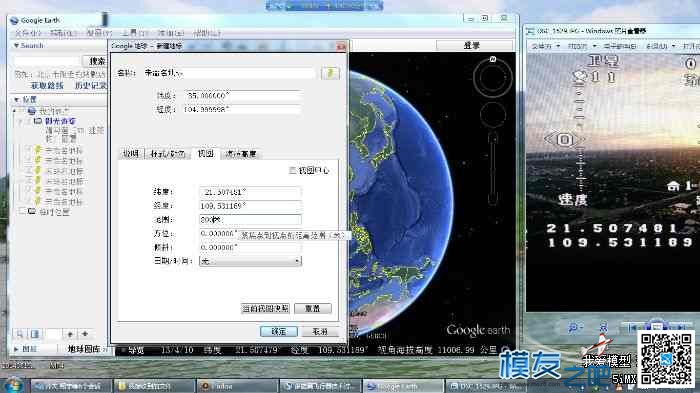Click the move-down arrow in Places panel
The width and height of the screenshot is (700, 393).
pos(85,334)
